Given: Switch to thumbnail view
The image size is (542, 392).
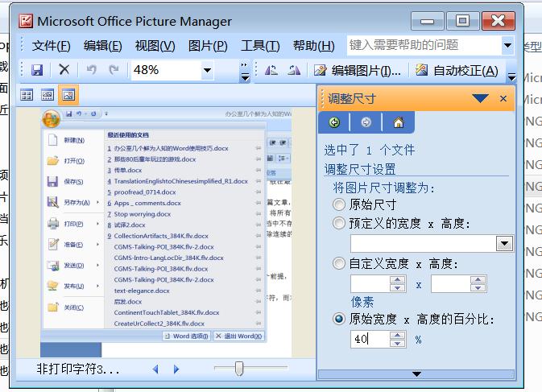Looking at the screenshot, I should (x=27, y=95).
